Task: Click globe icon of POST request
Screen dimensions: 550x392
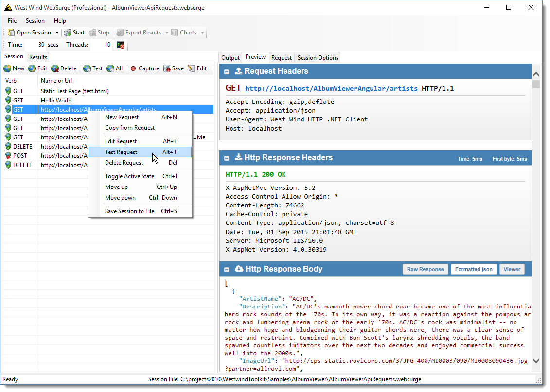Action: click(x=8, y=155)
